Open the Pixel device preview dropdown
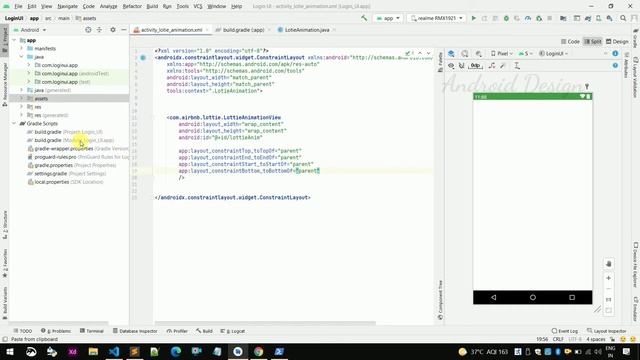This screenshot has height=360, width=640. tap(502, 53)
